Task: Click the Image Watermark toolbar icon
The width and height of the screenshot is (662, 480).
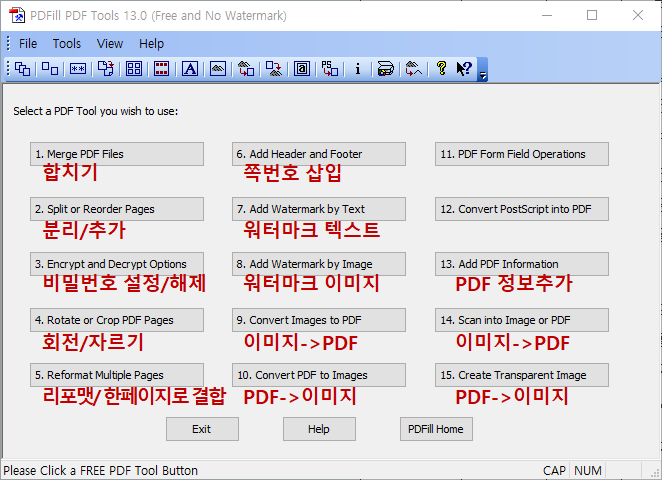Action: point(218,69)
